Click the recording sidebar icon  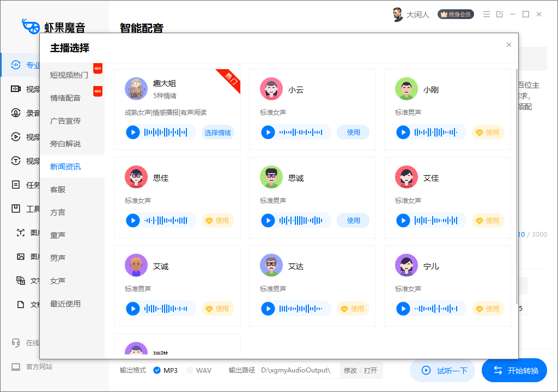16,113
